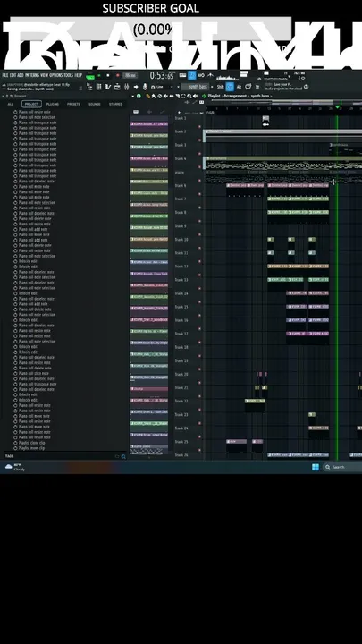
Task: Click the Play button in the transport
Action: [x=99, y=75]
